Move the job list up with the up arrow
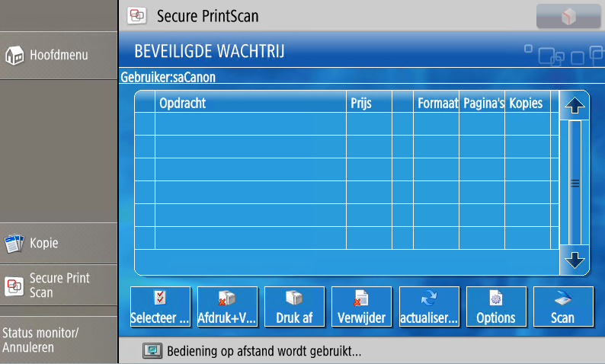 [575, 105]
